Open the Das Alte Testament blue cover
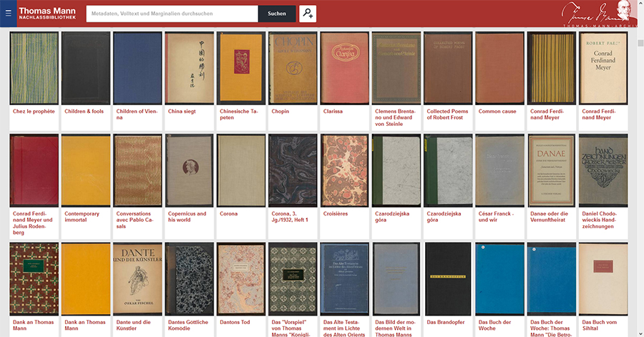The width and height of the screenshot is (644, 337). click(345, 279)
